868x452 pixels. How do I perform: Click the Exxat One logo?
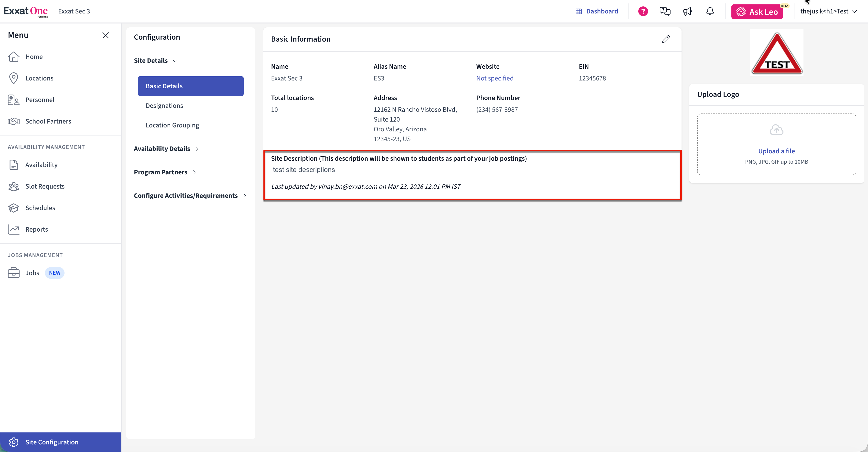coord(26,11)
